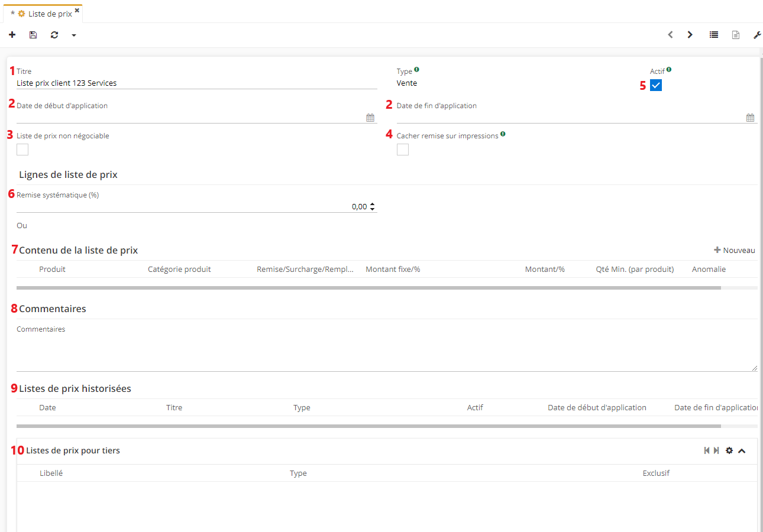Uncheck the Actif checkbox
The image size is (763, 532).
[656, 86]
